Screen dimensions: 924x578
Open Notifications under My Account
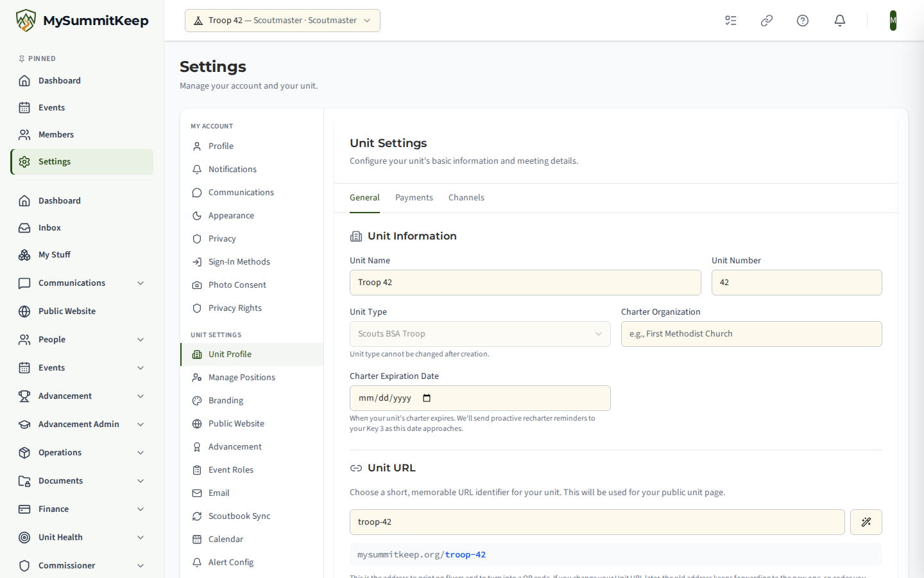pos(252,170)
